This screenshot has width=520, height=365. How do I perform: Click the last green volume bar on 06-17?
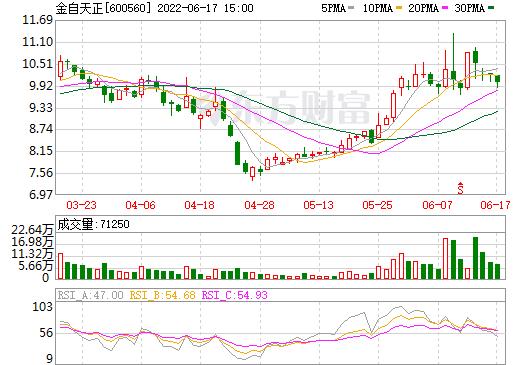click(497, 271)
